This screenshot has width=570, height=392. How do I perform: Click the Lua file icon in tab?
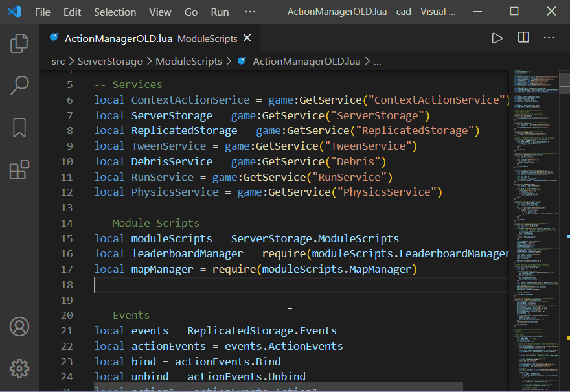point(54,37)
